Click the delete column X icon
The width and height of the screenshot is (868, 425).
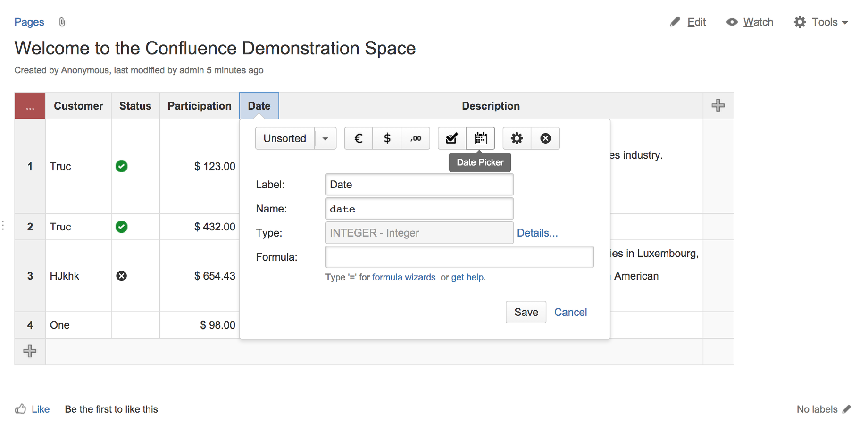[x=545, y=138]
